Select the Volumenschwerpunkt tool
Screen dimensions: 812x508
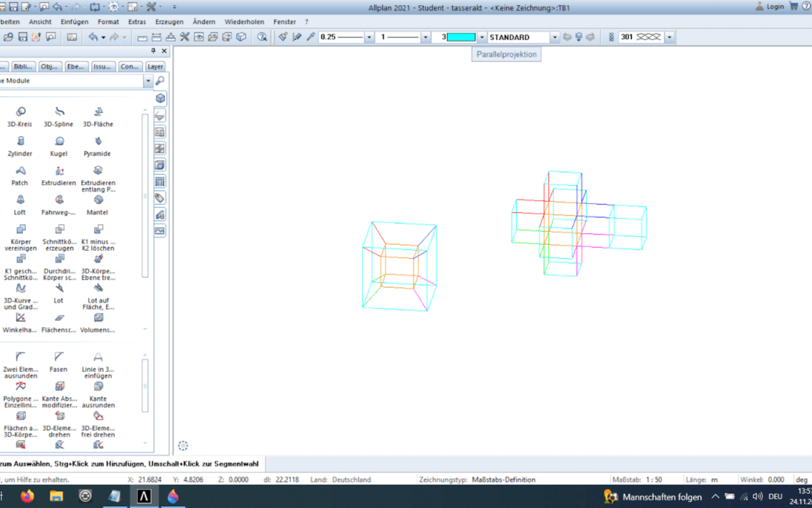coord(98,322)
